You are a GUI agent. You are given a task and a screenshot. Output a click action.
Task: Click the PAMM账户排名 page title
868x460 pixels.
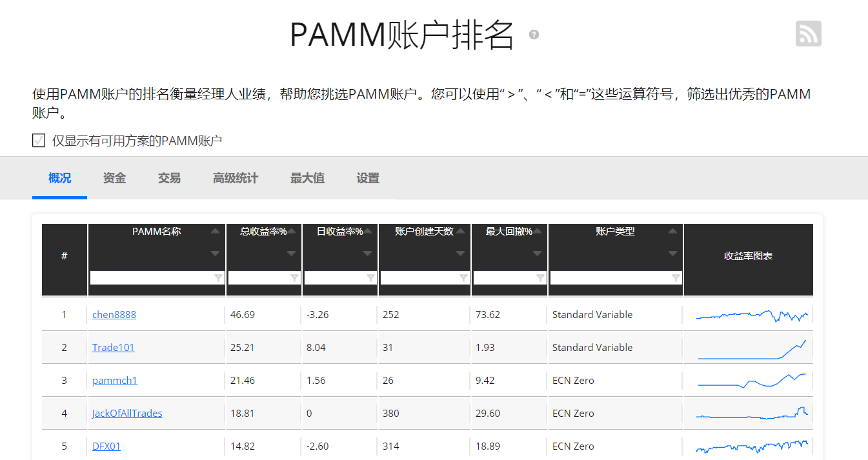click(401, 35)
